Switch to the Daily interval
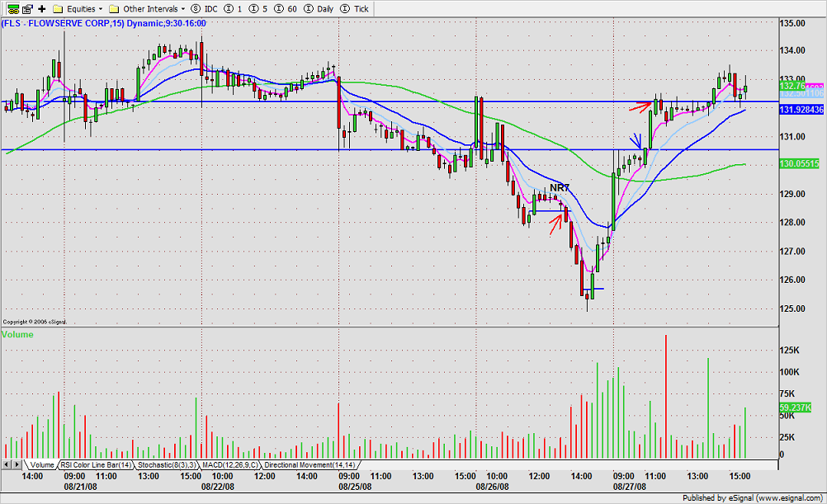 319,9
